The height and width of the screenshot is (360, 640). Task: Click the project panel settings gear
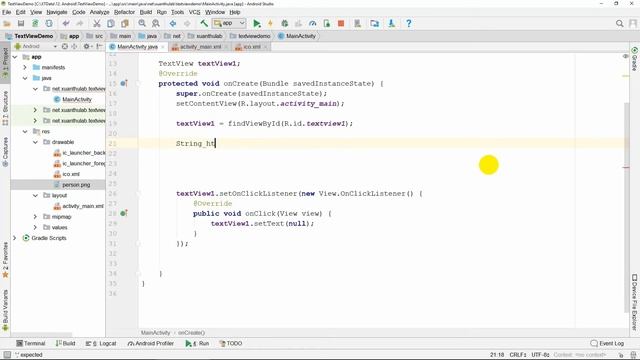point(87,47)
